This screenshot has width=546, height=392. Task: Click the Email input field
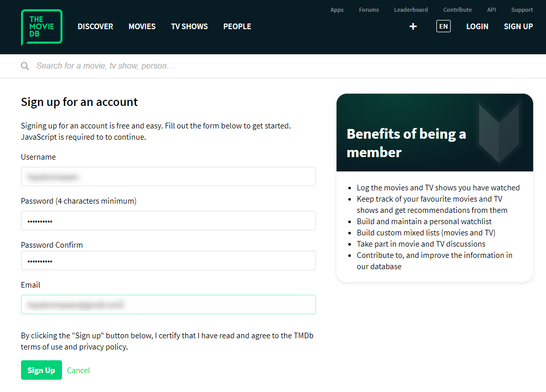point(168,304)
